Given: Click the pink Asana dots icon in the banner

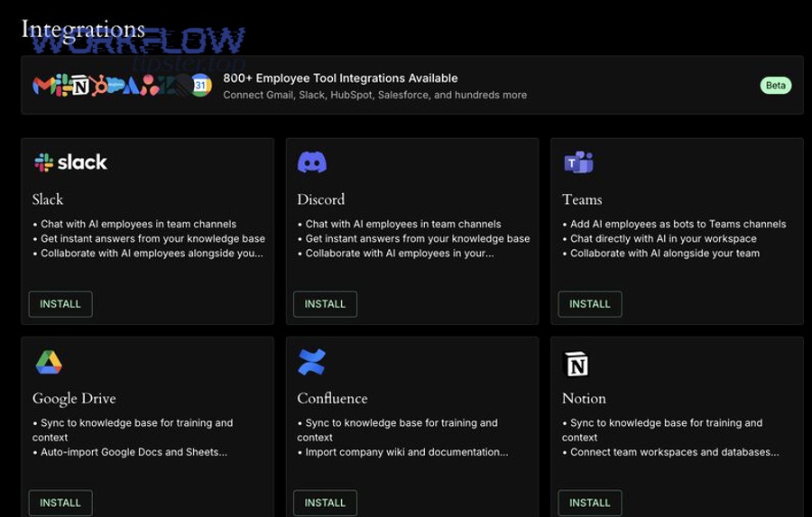Looking at the screenshot, I should (x=150, y=85).
